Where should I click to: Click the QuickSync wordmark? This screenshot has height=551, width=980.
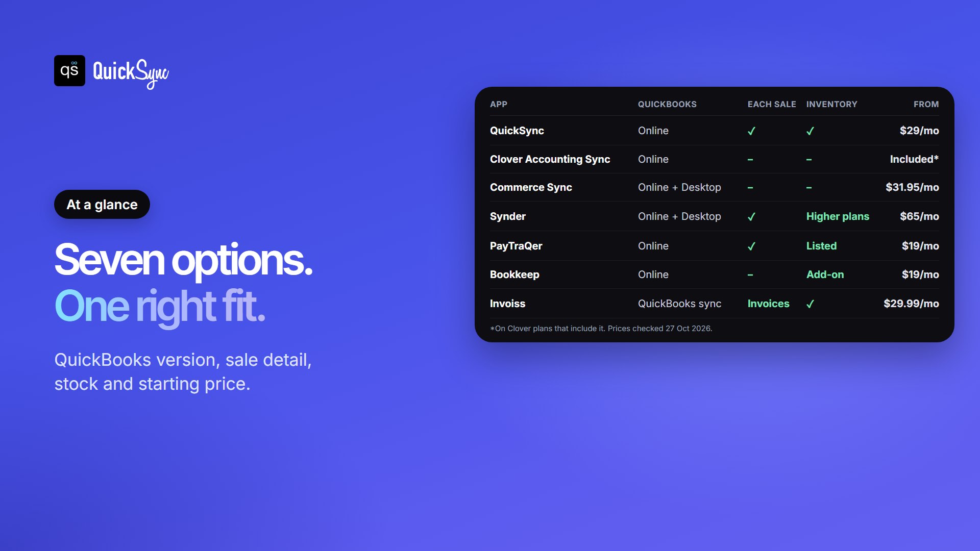[x=131, y=73]
